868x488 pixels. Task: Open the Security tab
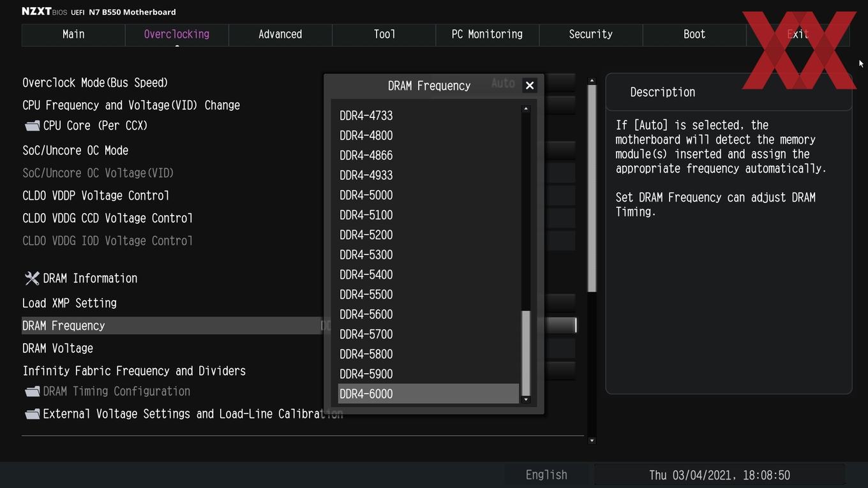590,34
